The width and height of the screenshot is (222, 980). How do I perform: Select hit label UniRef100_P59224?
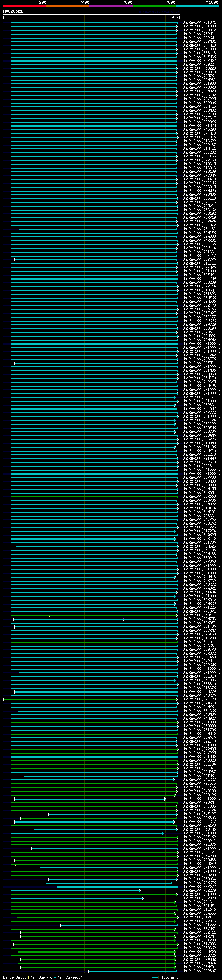click(x=199, y=64)
